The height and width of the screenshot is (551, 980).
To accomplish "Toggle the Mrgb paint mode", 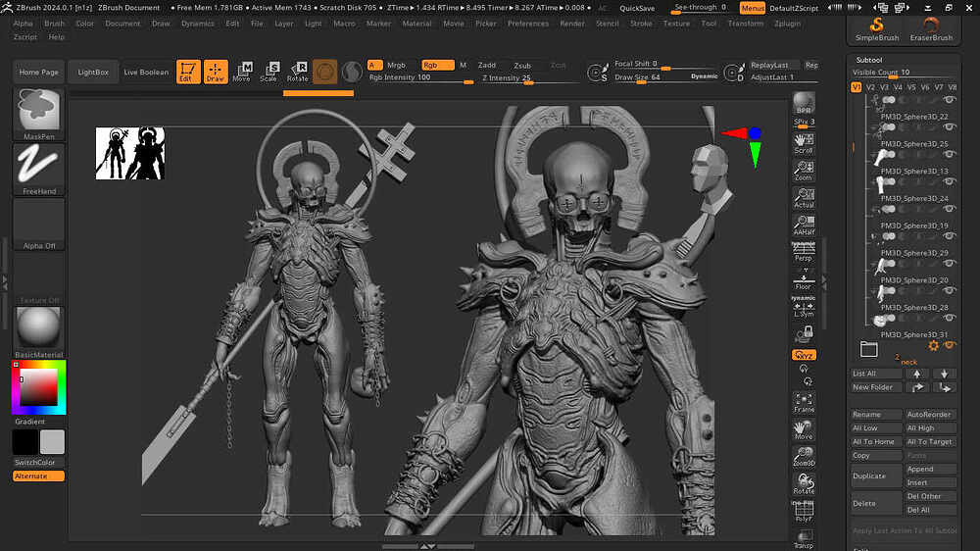I will point(396,65).
